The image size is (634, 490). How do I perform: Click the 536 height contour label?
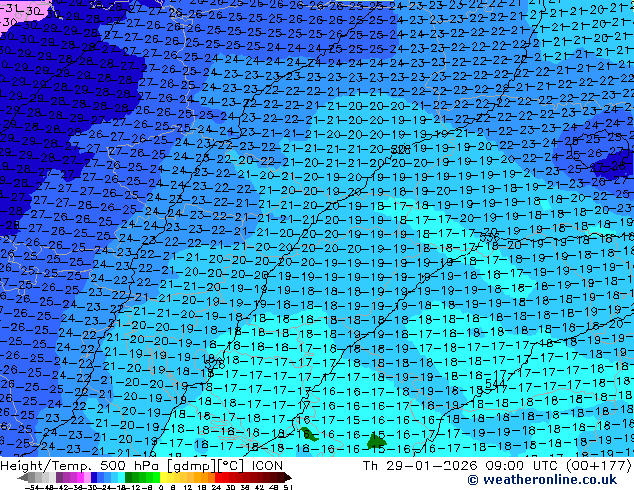click(489, 237)
